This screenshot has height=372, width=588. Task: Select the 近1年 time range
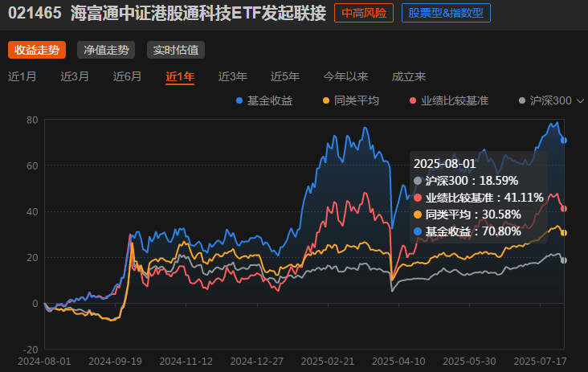pyautogui.click(x=180, y=76)
